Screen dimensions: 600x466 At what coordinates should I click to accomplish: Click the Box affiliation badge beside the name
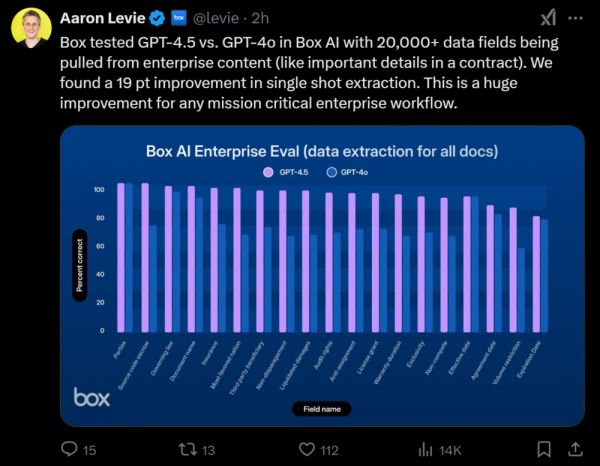(x=179, y=18)
